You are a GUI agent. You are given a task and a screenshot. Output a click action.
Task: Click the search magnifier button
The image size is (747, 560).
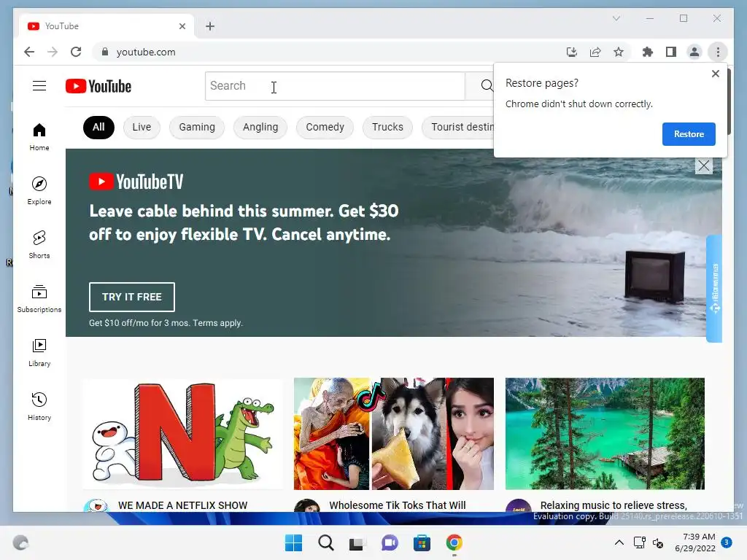(x=486, y=86)
